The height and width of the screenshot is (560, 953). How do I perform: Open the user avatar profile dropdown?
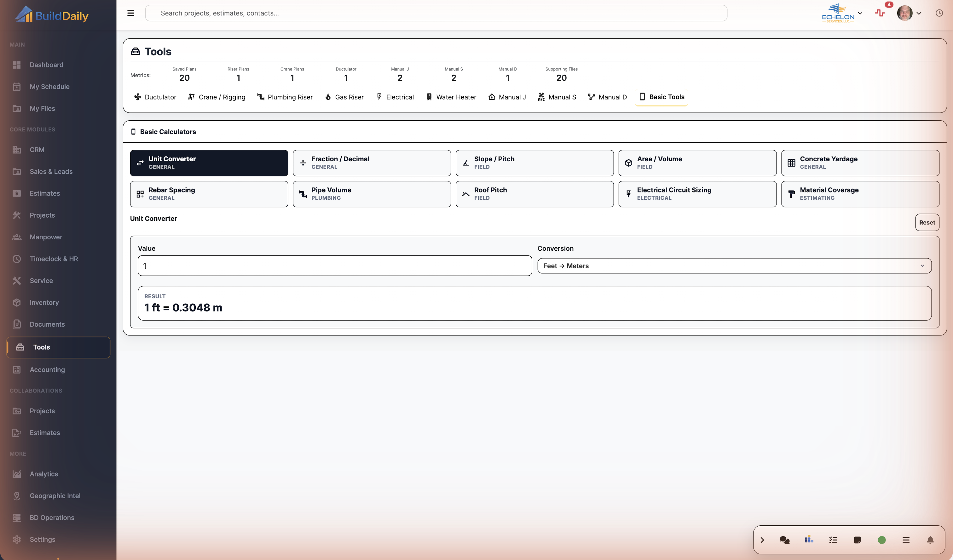click(909, 13)
